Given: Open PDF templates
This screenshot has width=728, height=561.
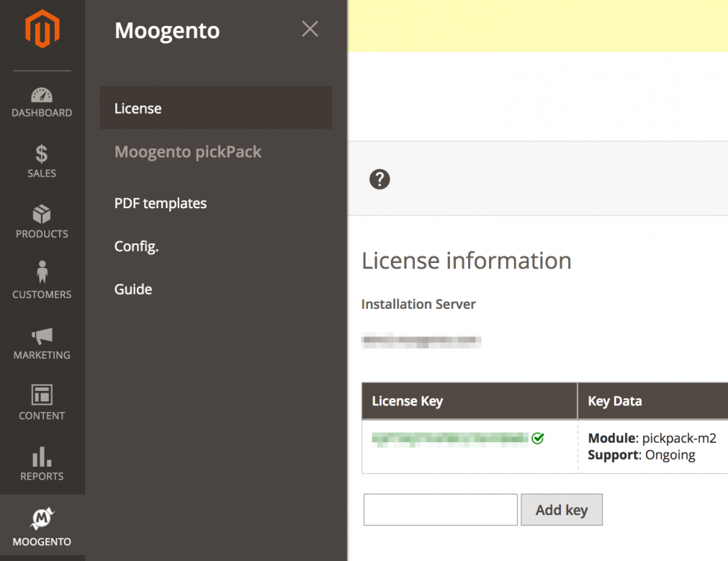Looking at the screenshot, I should pyautogui.click(x=160, y=203).
